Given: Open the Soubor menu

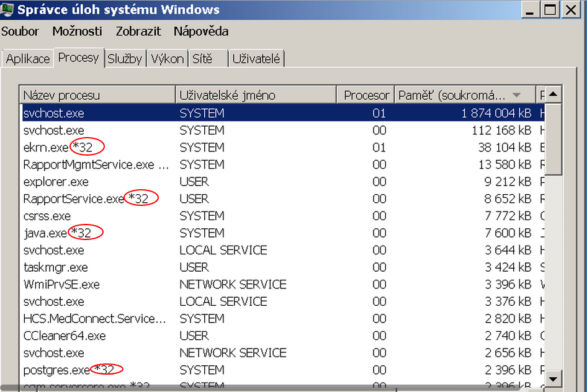Looking at the screenshot, I should coord(20,32).
